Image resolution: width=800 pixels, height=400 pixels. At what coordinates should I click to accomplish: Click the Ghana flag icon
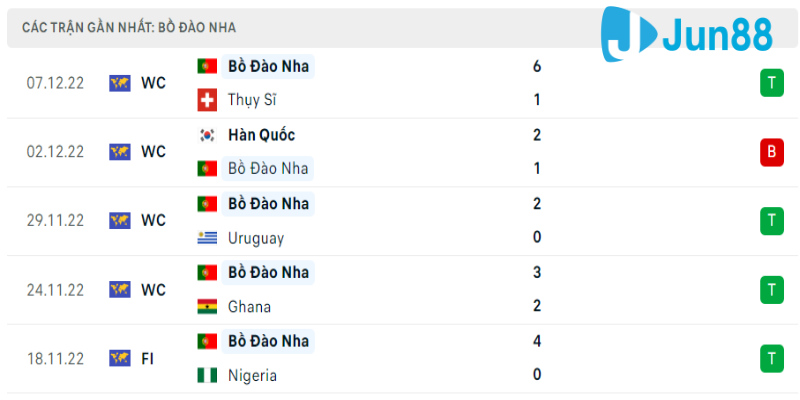pos(208,307)
